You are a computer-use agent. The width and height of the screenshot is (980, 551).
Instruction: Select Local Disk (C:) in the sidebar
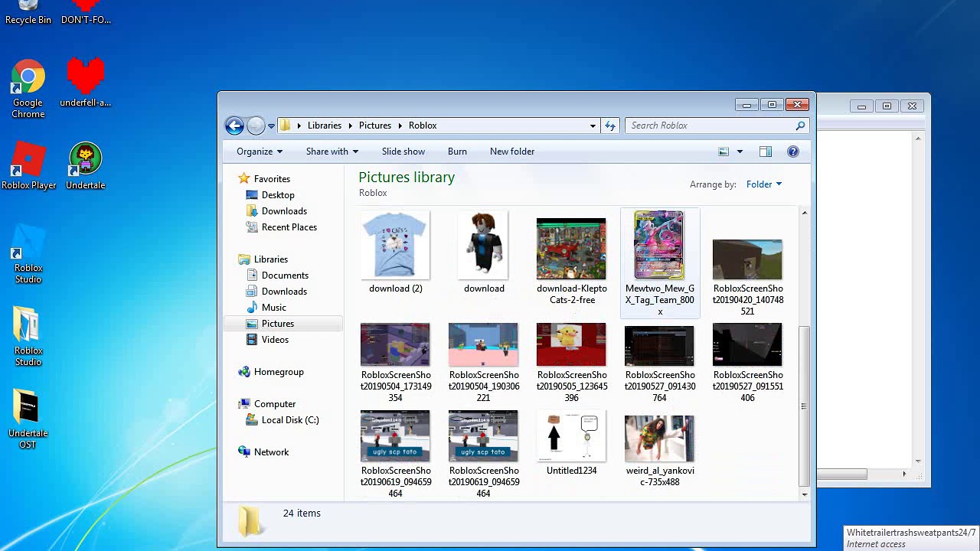[x=283, y=420]
